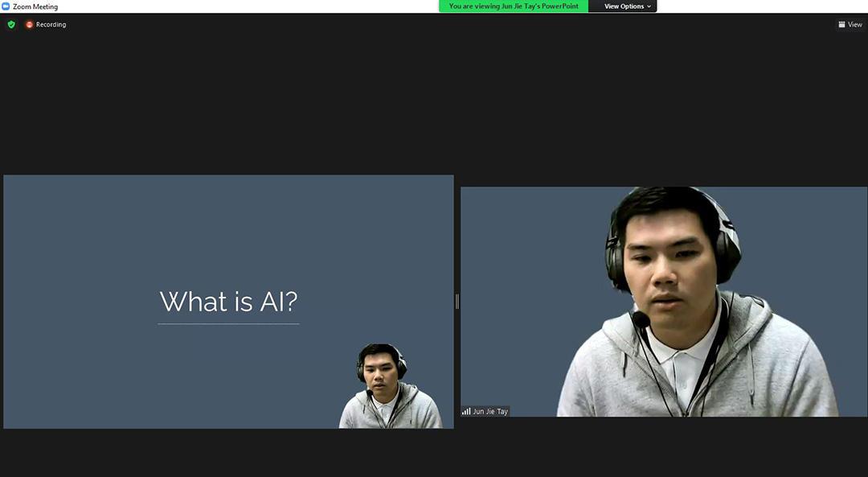The image size is (868, 477).
Task: Click the signal strength icon beside Jun Jie Tay
Action: point(466,412)
